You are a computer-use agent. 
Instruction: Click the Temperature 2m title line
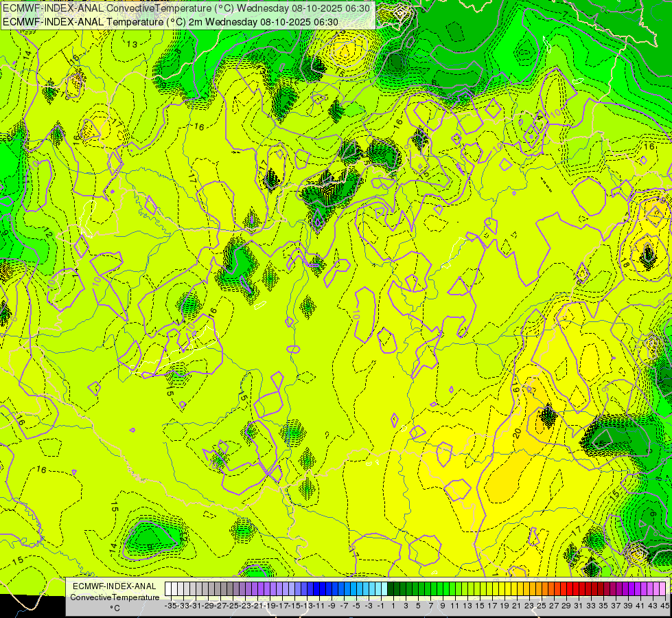(x=170, y=22)
